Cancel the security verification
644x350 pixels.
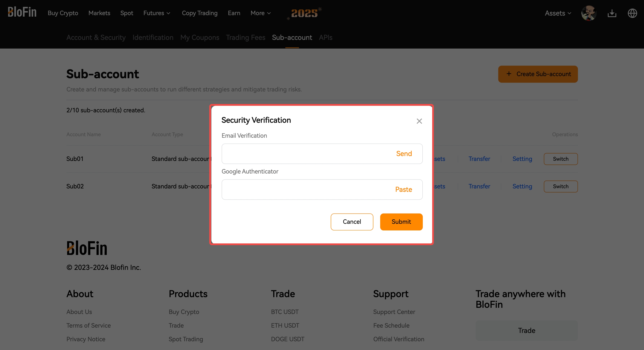[x=352, y=222]
